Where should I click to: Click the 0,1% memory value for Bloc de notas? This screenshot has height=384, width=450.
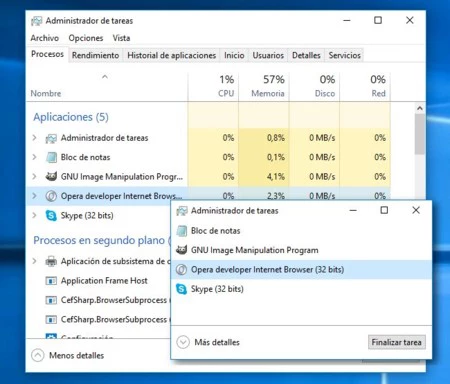[276, 157]
